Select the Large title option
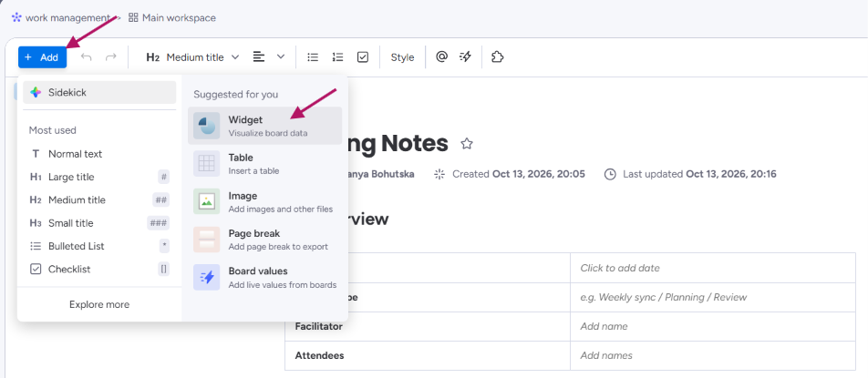The height and width of the screenshot is (378, 868). pyautogui.click(x=99, y=178)
